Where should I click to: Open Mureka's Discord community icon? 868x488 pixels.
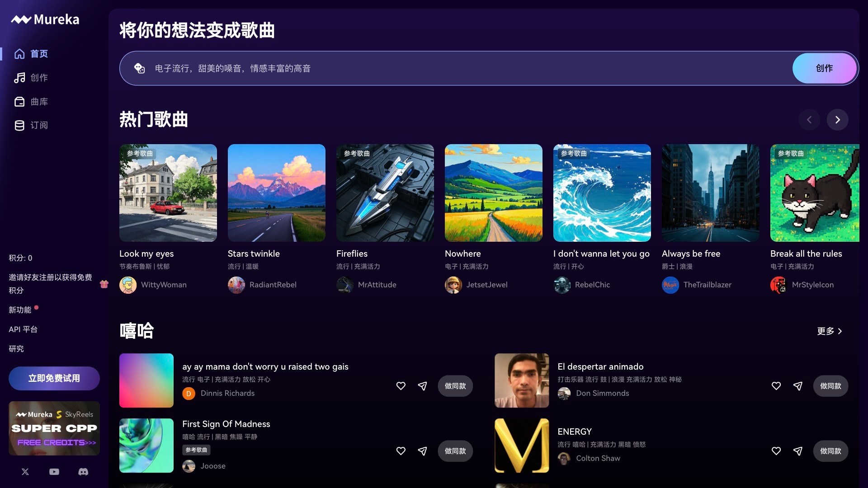(x=83, y=472)
